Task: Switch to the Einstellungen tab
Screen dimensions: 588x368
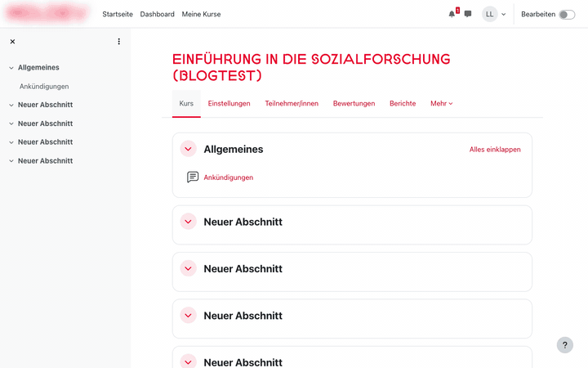Action: 229,103
